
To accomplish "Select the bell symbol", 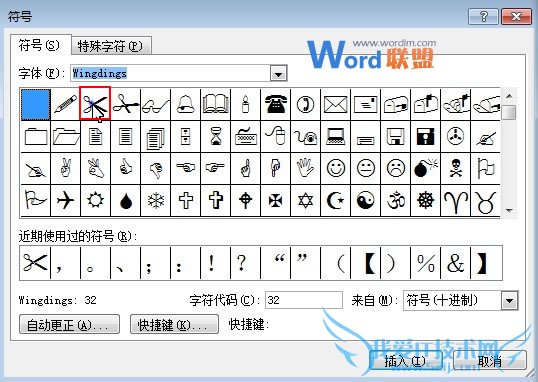I will [186, 104].
